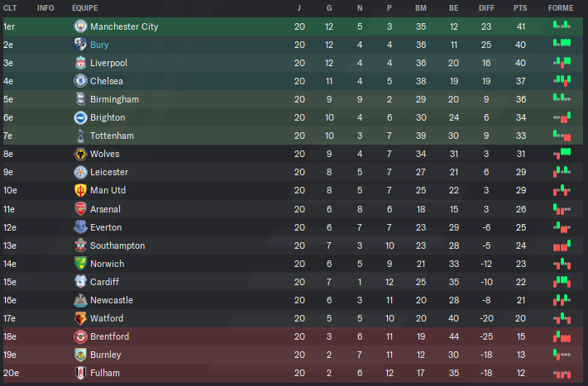Select the Wolves crest icon
588x386 pixels.
[80, 154]
